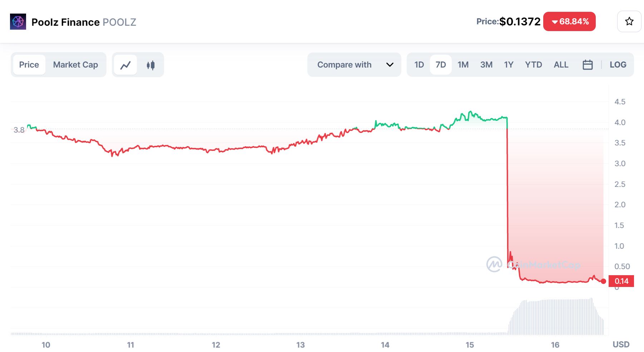Click the red 68.84% change badge

[569, 21]
